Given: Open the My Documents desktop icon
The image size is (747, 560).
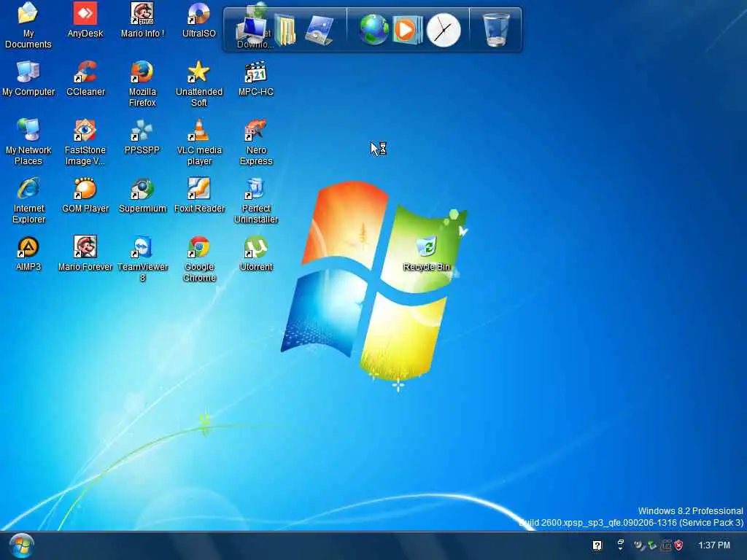Looking at the screenshot, I should pos(28,26).
